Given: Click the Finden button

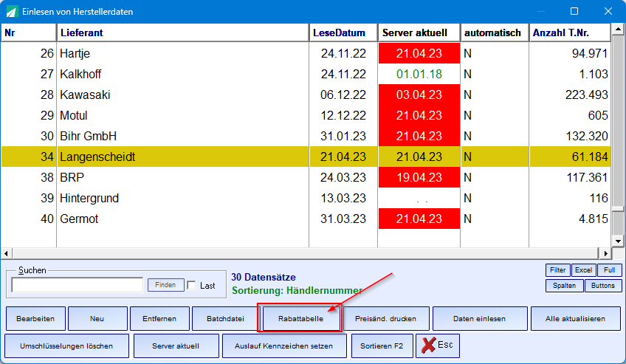Looking at the screenshot, I should (165, 285).
